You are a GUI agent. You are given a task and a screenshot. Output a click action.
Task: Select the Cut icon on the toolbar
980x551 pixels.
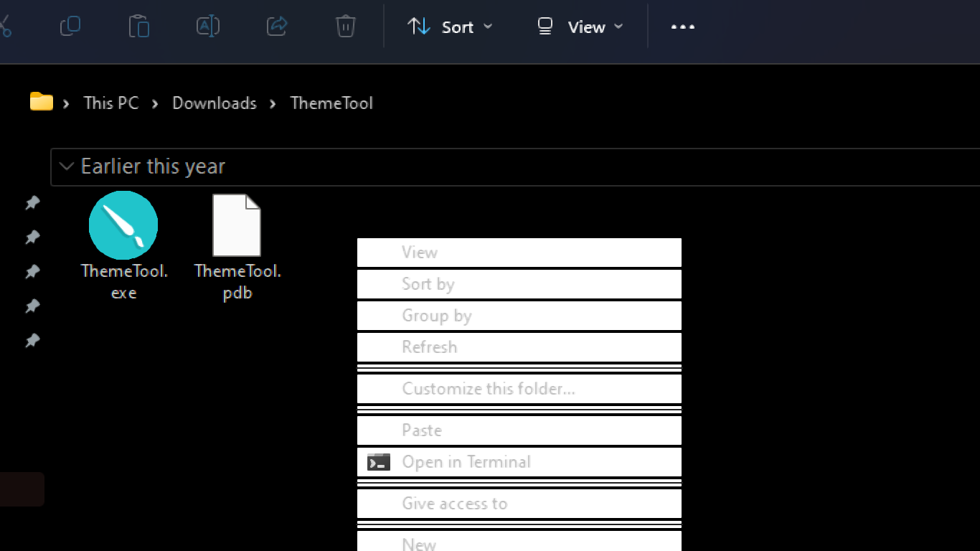pyautogui.click(x=6, y=27)
